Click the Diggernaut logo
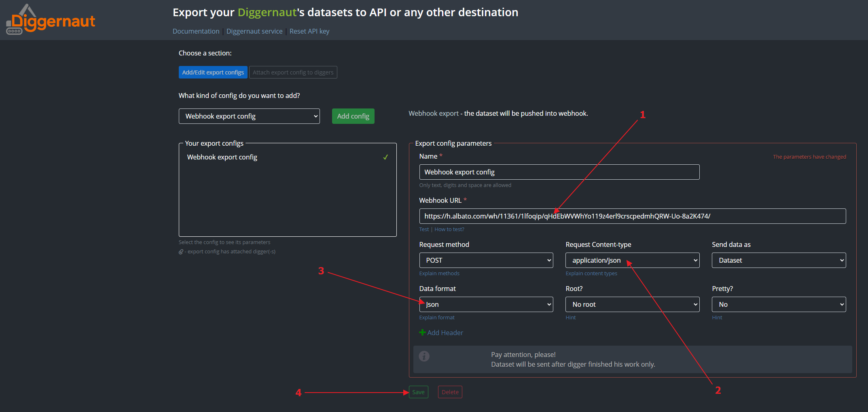The image size is (868, 412). (51, 19)
